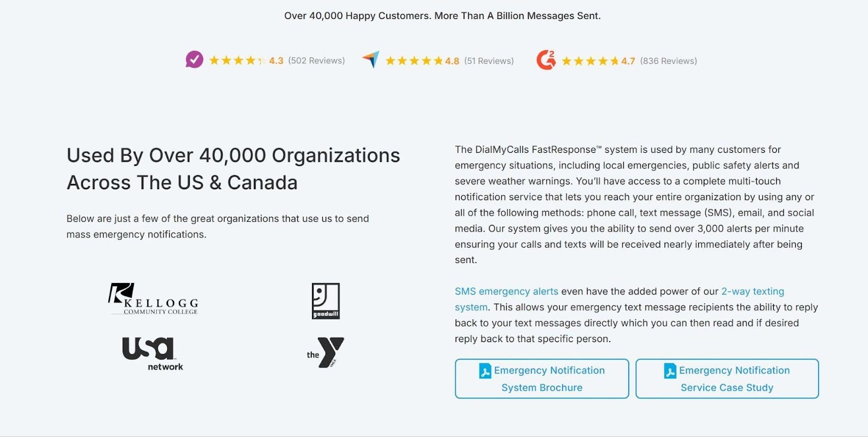Click the Capterra arrow logo icon
Image resolution: width=868 pixels, height=437 pixels.
tap(371, 59)
